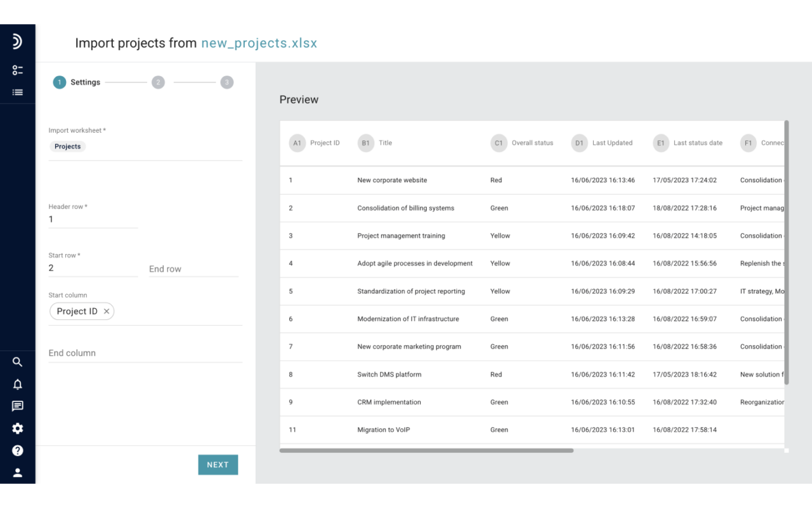Viewport: 812px width, 508px height.
Task: Go to step 2 in the stepper
Action: pos(158,82)
